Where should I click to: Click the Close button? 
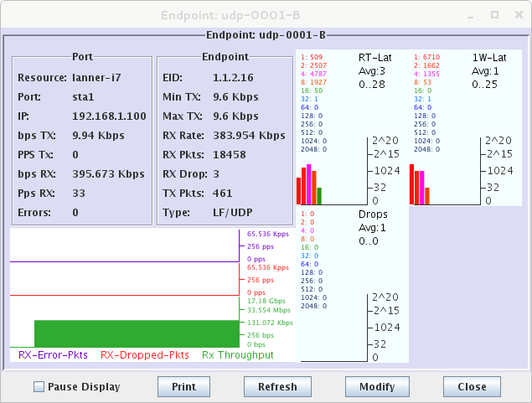[x=472, y=387]
